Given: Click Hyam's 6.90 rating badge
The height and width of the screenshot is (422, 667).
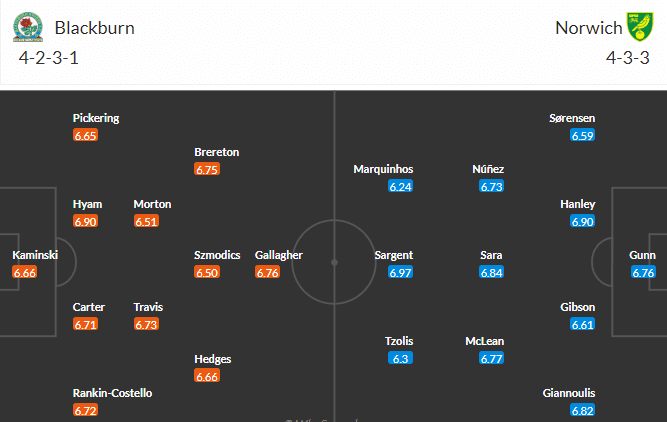Looking at the screenshot, I should (85, 221).
